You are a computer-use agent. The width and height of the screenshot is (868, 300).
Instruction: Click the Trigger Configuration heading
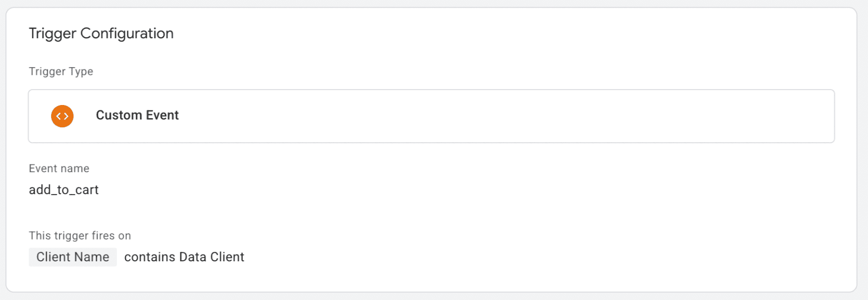tap(101, 33)
